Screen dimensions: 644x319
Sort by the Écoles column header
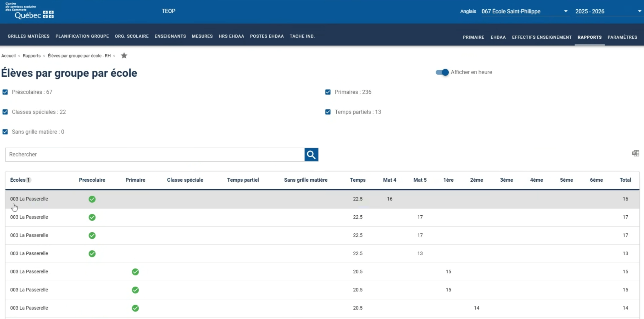pyautogui.click(x=18, y=180)
